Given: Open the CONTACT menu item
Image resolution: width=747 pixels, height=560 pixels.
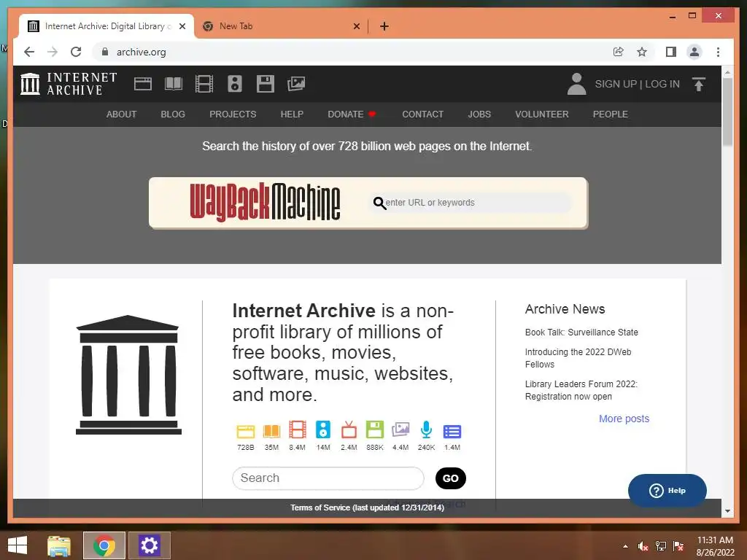Looking at the screenshot, I should click(x=422, y=114).
